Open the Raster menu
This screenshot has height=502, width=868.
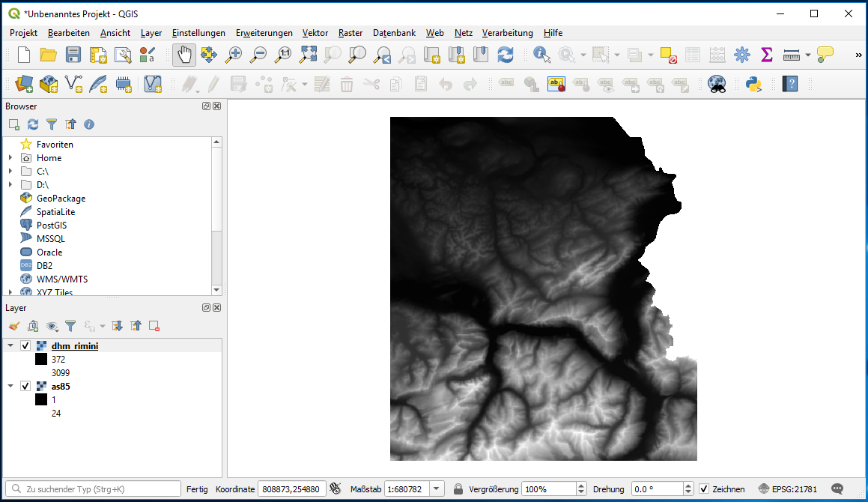pos(350,33)
